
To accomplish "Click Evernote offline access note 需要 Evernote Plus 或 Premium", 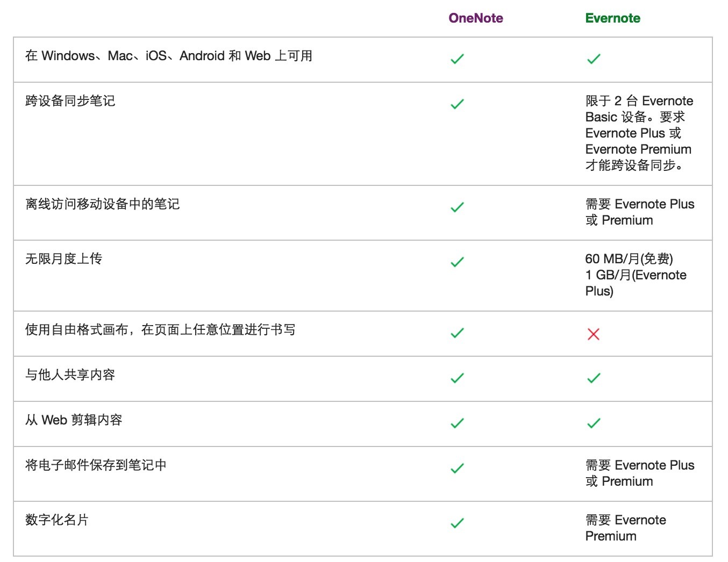I will 640,212.
